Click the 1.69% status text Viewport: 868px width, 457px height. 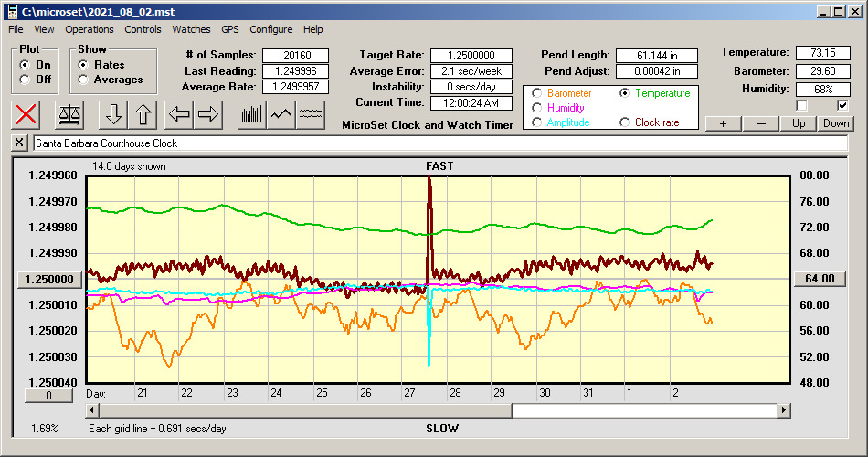click(x=44, y=428)
